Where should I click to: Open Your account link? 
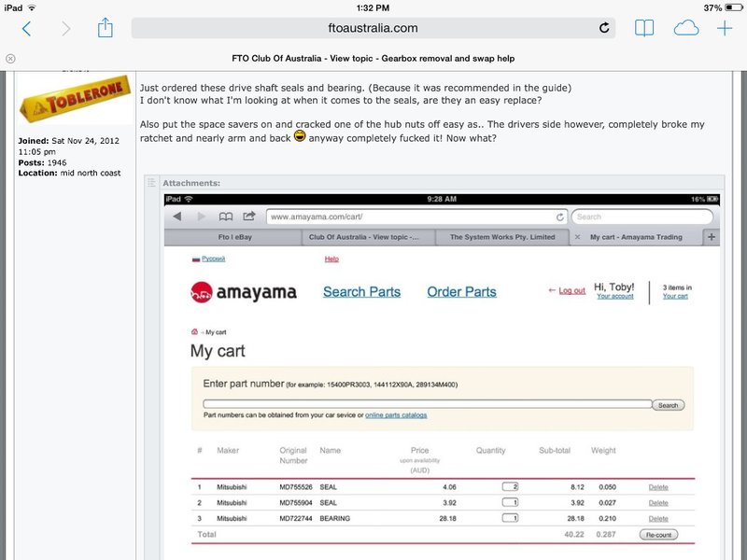[615, 296]
